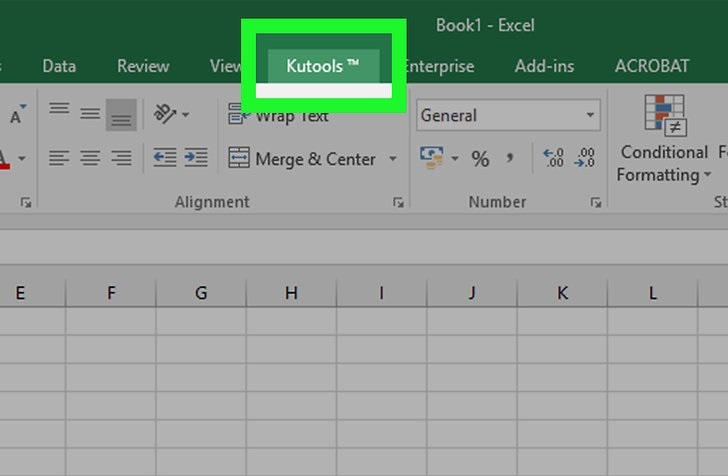Decrease Decimal places

[x=585, y=158]
